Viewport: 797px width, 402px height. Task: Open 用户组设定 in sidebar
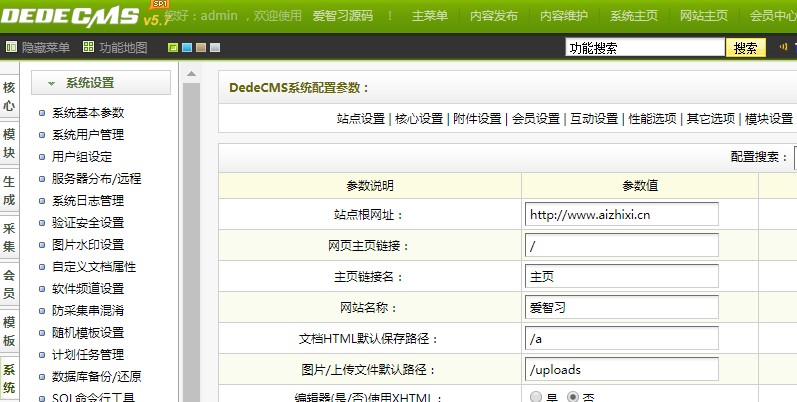click(82, 157)
